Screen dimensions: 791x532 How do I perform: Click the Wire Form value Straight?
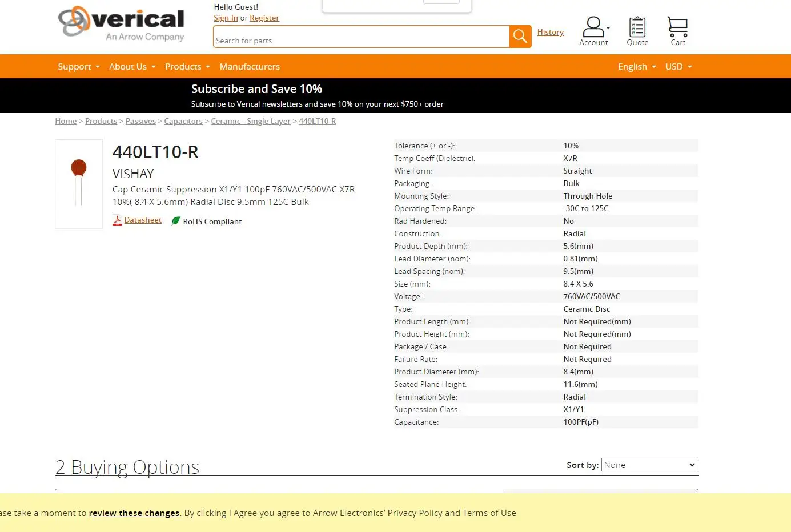577,171
